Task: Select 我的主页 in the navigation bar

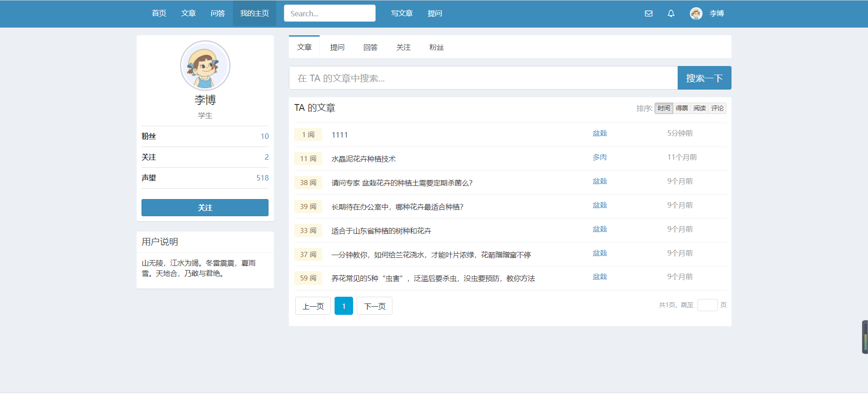Action: (x=255, y=14)
